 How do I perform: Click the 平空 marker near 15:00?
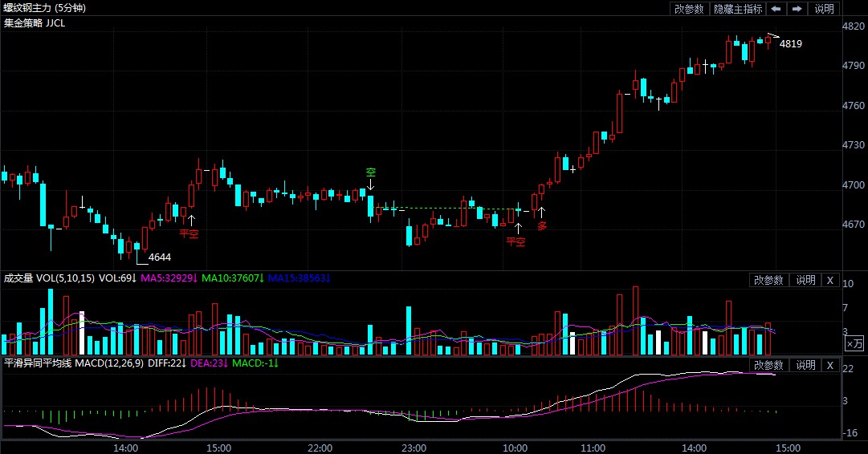tap(189, 233)
